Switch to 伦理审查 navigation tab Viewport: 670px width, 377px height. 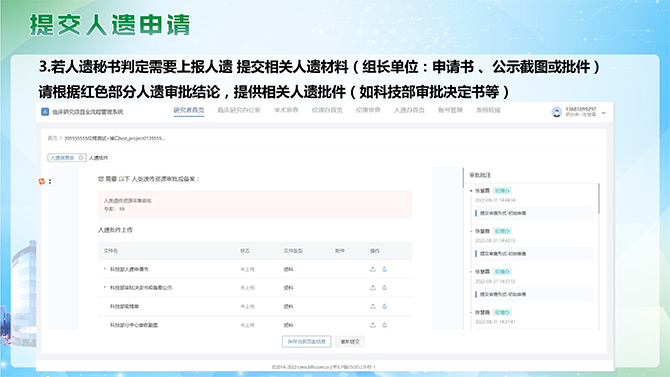point(368,110)
